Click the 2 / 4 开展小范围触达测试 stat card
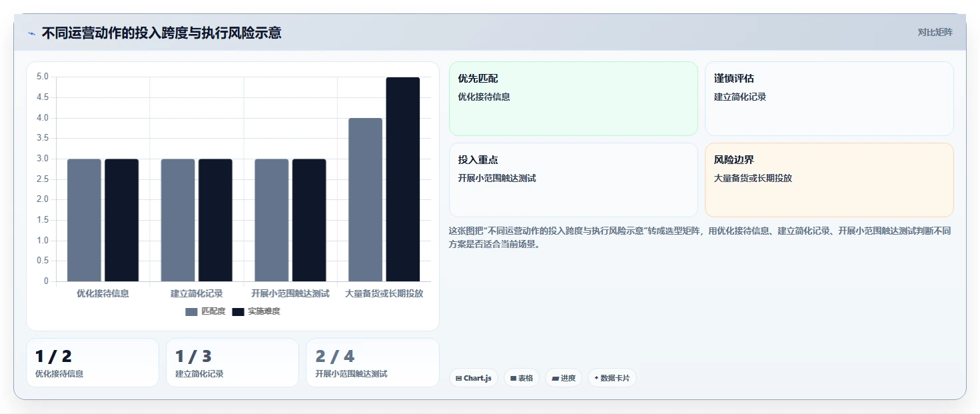980x414 pixels. pyautogui.click(x=372, y=363)
